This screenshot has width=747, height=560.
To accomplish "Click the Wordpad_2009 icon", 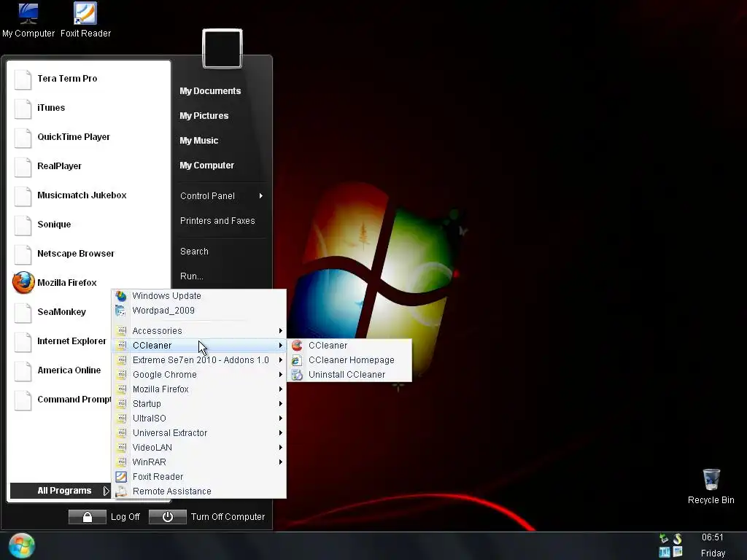I will pyautogui.click(x=121, y=311).
